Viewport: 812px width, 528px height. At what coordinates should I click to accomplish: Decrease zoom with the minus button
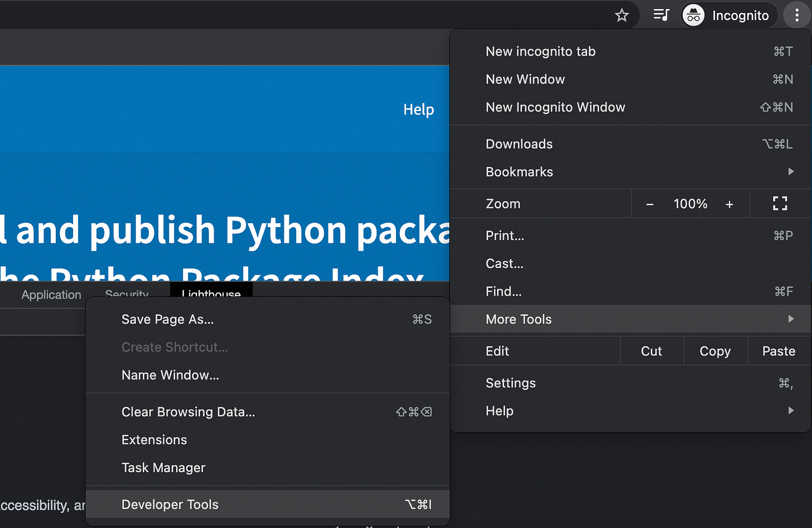coord(649,204)
